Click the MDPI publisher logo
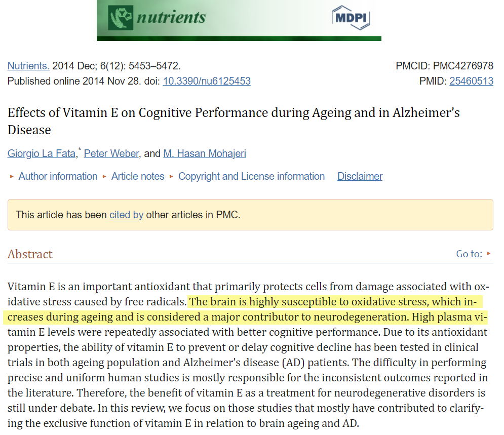The image size is (504, 435). [x=351, y=18]
